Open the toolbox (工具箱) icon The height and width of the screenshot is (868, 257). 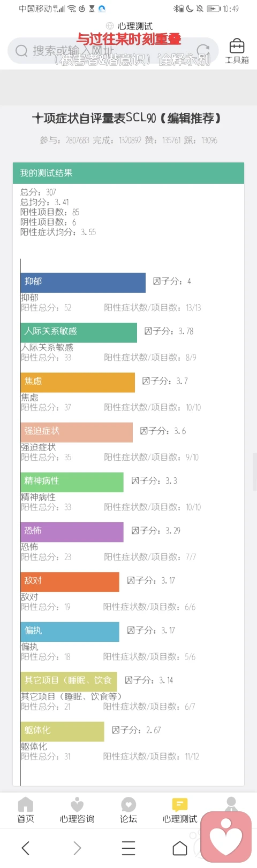point(237,51)
